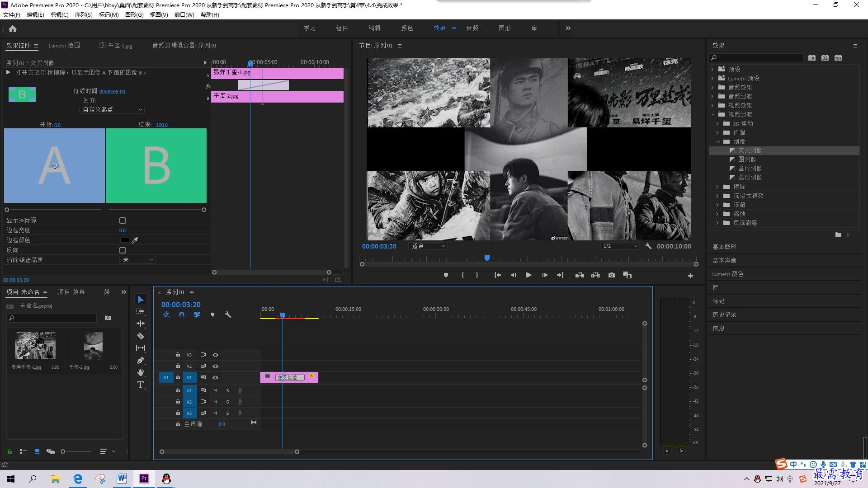Open Word from the Windows taskbar
Viewport: 868px width, 488px height.
click(122, 479)
